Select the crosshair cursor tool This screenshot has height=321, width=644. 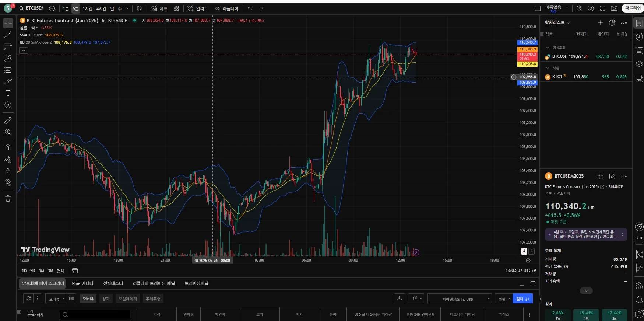click(8, 23)
